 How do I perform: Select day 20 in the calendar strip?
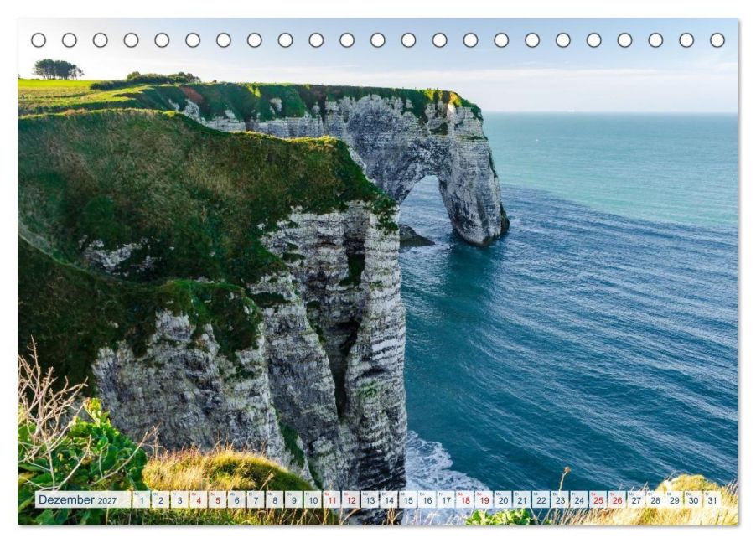pyautogui.click(x=504, y=500)
